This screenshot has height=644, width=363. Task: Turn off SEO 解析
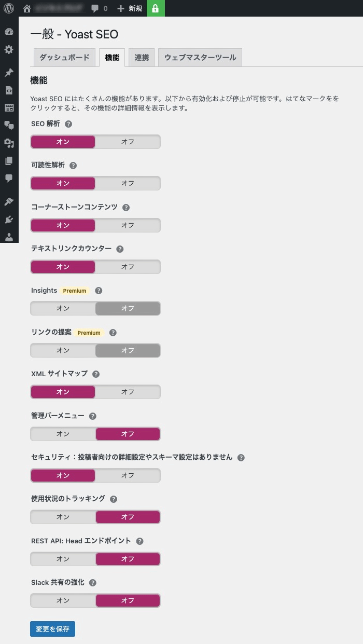click(x=128, y=142)
